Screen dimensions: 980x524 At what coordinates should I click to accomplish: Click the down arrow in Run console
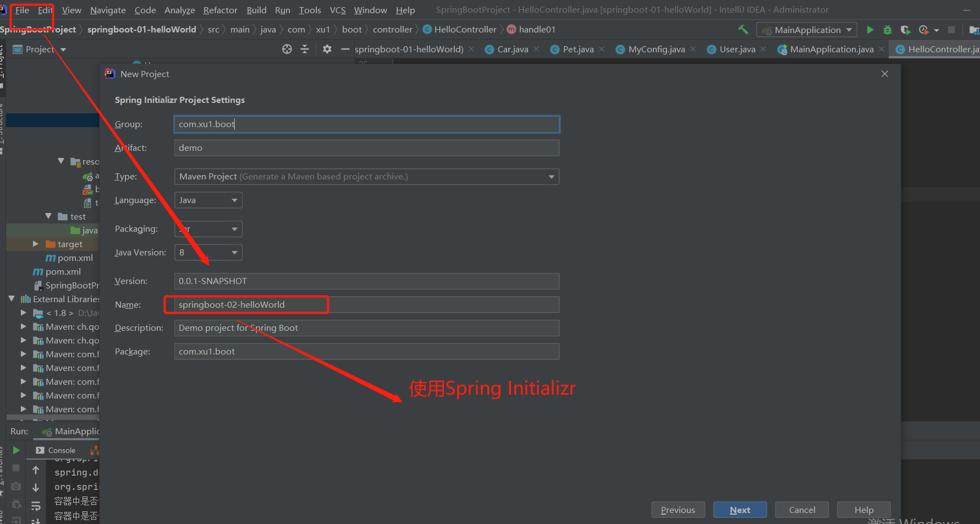pyautogui.click(x=36, y=487)
